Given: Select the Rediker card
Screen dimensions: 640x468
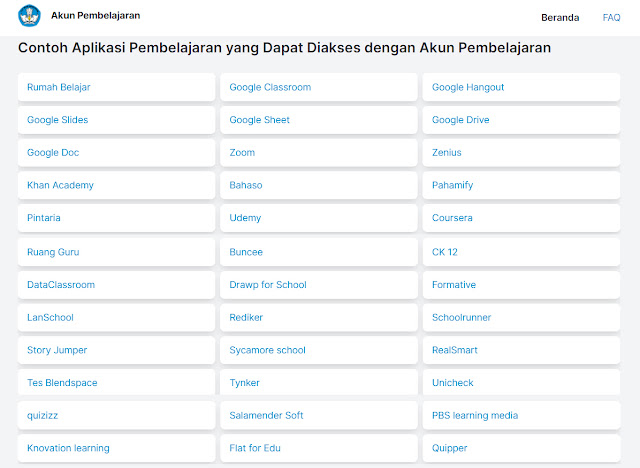Looking at the screenshot, I should click(x=319, y=317).
